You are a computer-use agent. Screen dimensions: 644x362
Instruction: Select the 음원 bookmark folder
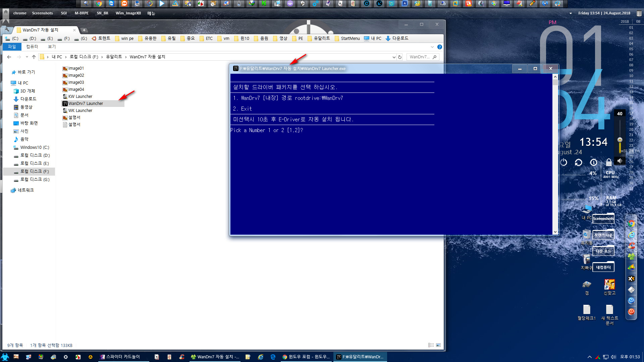(x=261, y=39)
